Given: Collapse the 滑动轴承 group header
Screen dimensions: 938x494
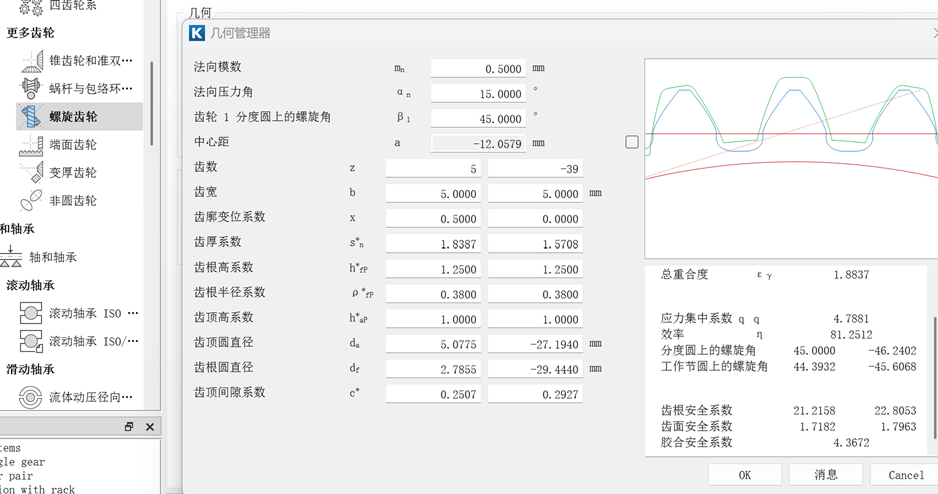Looking at the screenshot, I should click(30, 369).
